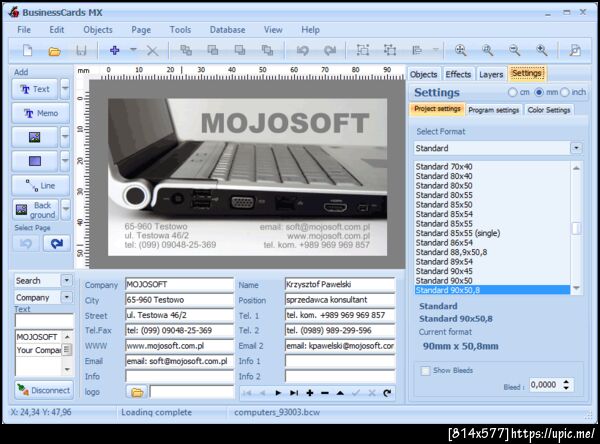Open the Search dropdown
Viewport: 600px width, 444px height.
pyautogui.click(x=67, y=281)
